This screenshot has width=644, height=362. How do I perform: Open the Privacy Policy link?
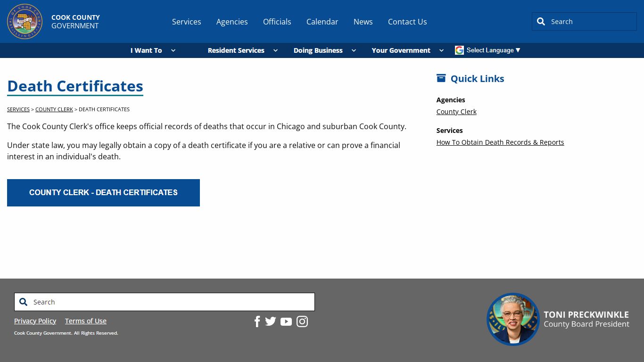click(35, 321)
